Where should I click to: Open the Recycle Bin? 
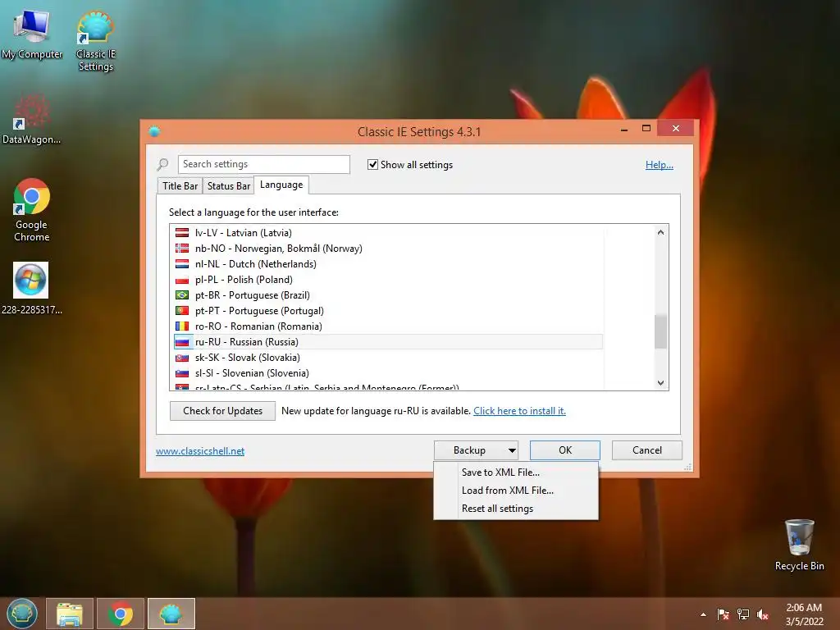(799, 545)
